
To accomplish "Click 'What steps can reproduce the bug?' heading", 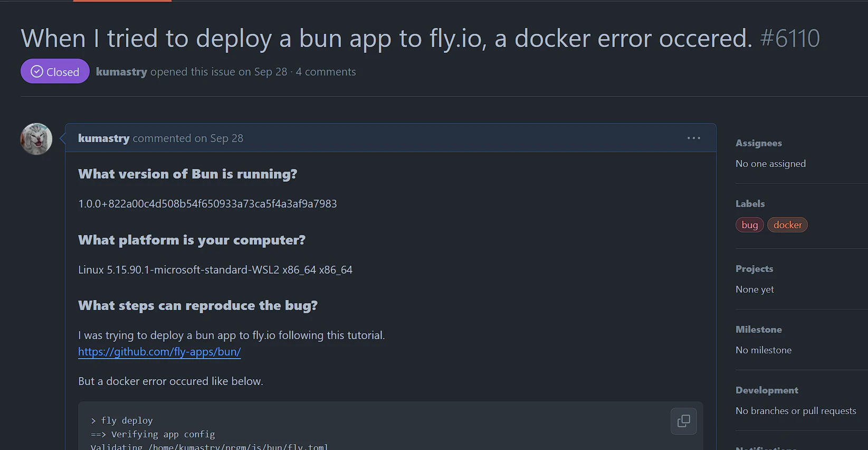I will pos(198,306).
